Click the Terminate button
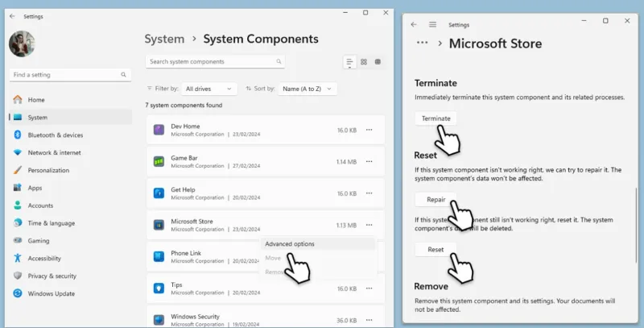 tap(436, 118)
